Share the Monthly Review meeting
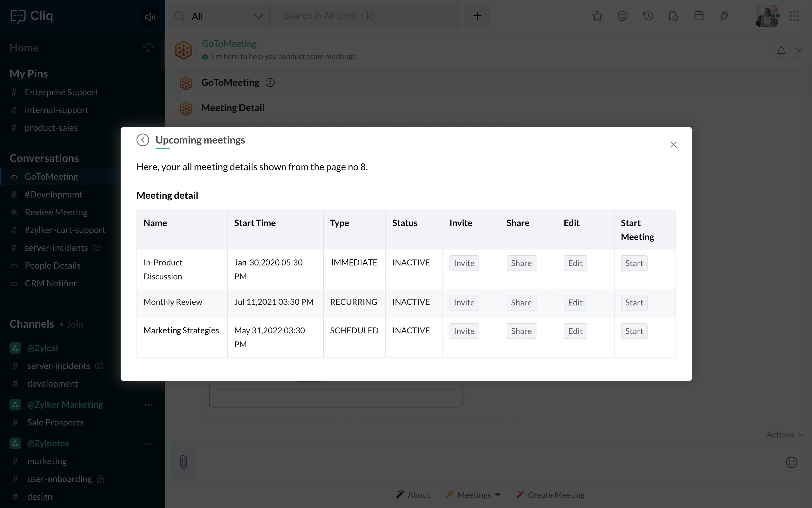Image resolution: width=812 pixels, height=508 pixels. click(521, 302)
